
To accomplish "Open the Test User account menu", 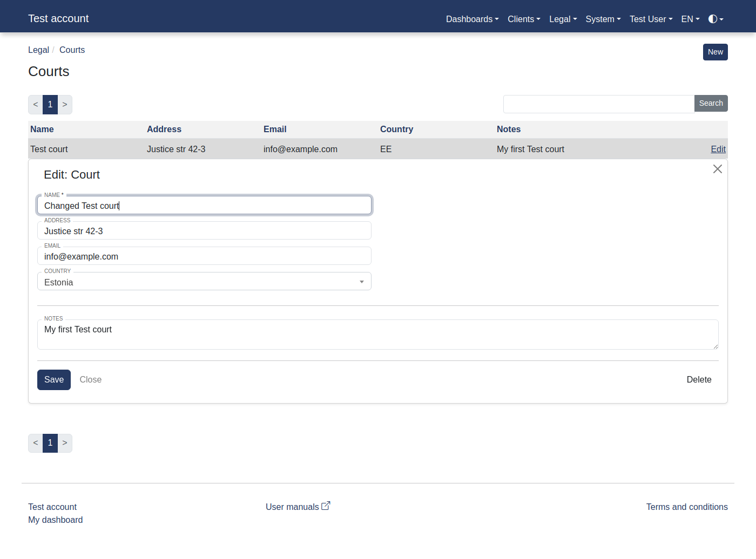I will coord(651,19).
